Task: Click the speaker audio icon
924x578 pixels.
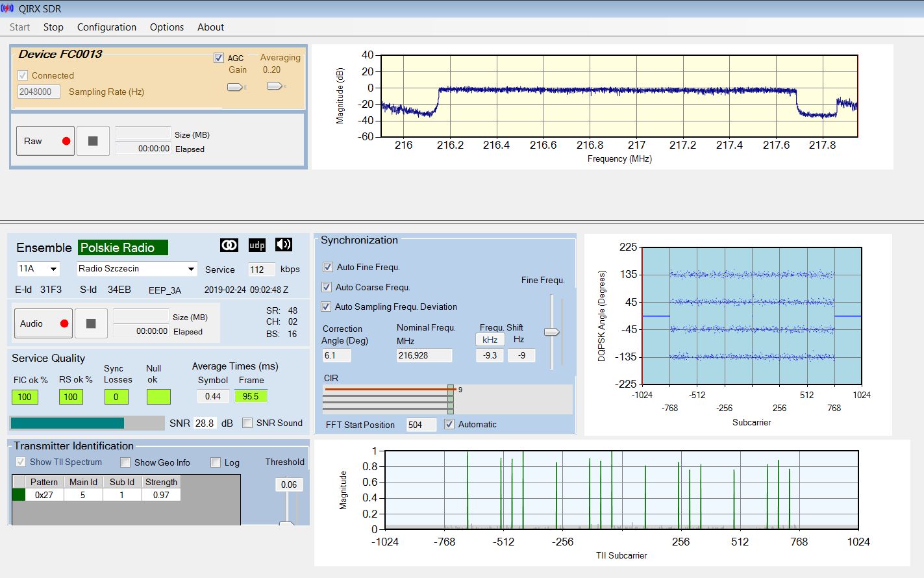Action: point(284,245)
